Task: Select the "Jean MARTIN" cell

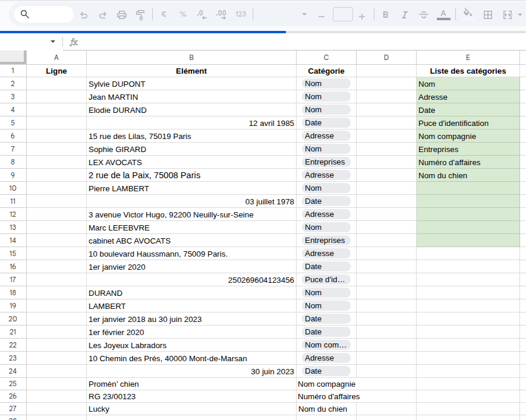Action: [191, 97]
